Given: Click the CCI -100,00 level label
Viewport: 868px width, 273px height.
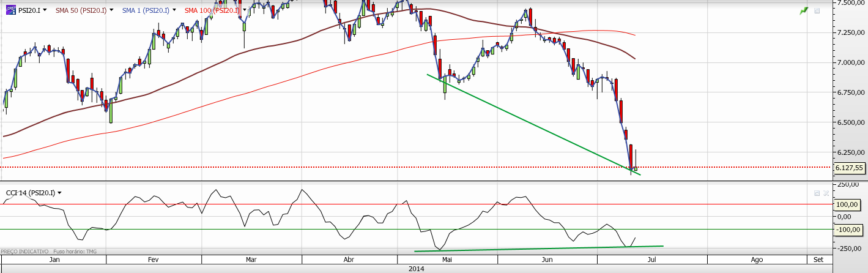Looking at the screenshot, I should click(x=847, y=230).
